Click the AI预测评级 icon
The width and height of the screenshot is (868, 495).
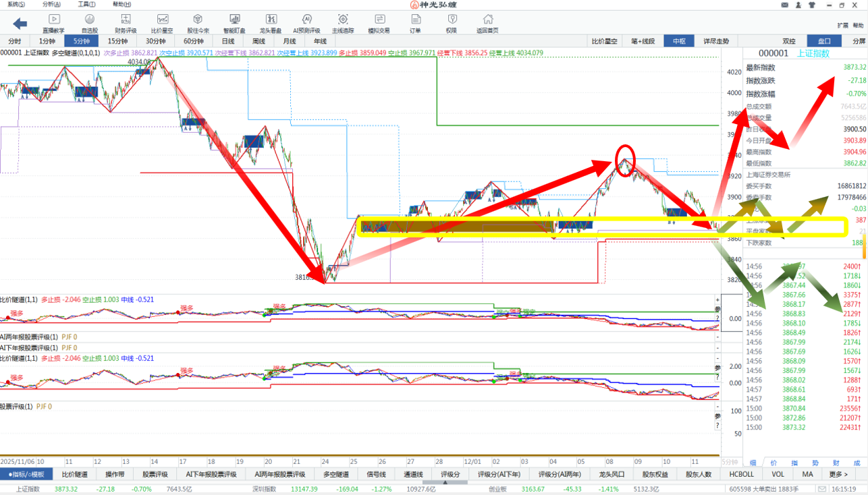(306, 23)
